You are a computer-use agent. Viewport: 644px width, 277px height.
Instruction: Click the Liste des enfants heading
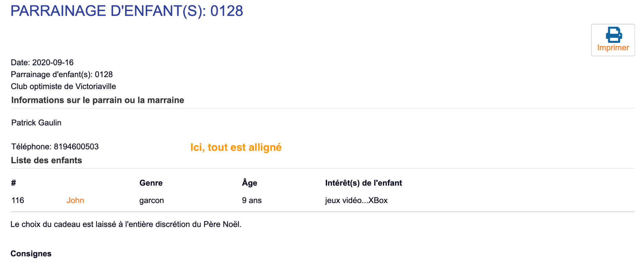click(47, 160)
